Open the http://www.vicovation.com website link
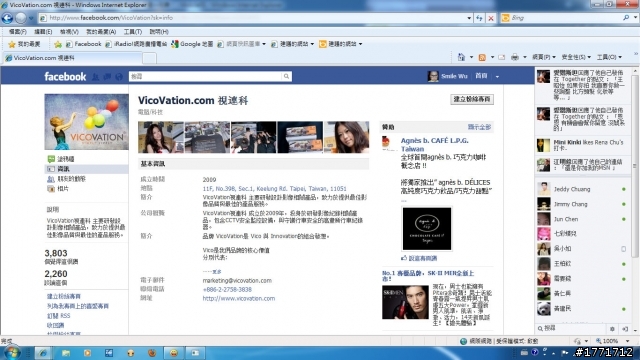Image resolution: width=640 pixels, height=360 pixels. pos(239,298)
